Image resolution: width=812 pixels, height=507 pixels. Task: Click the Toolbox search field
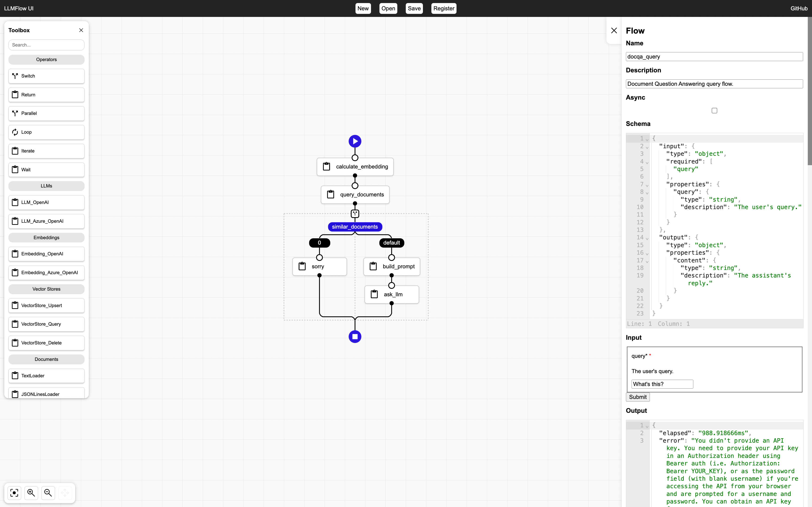point(46,45)
